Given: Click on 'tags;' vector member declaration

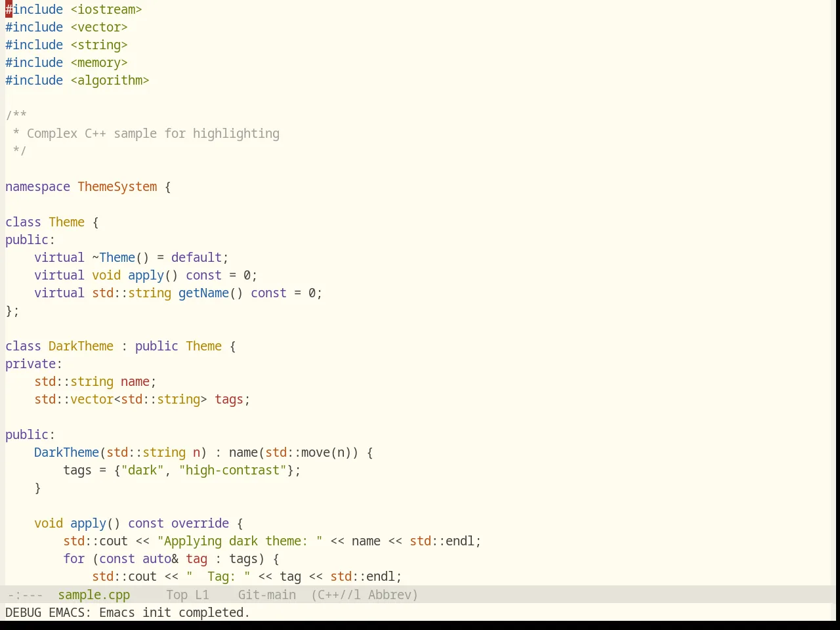Looking at the screenshot, I should click(232, 400).
